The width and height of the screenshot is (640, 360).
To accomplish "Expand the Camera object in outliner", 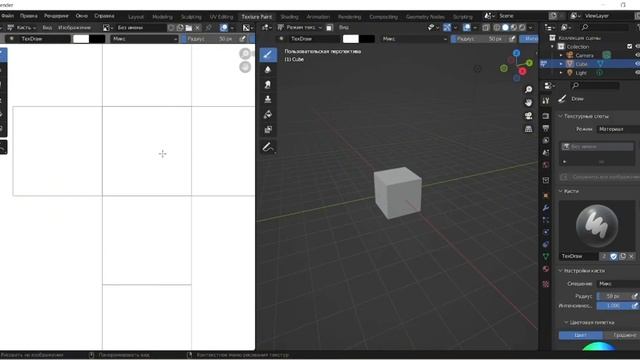I will (x=561, y=55).
